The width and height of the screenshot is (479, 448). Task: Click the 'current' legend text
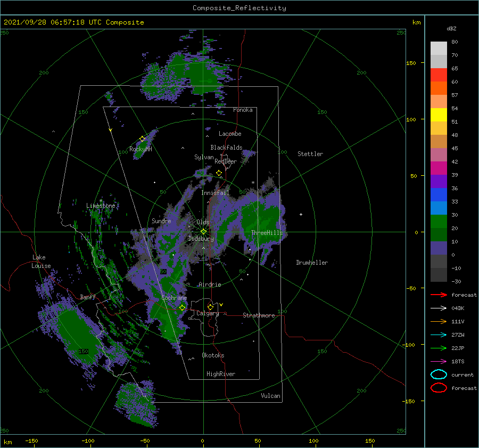(x=463, y=374)
